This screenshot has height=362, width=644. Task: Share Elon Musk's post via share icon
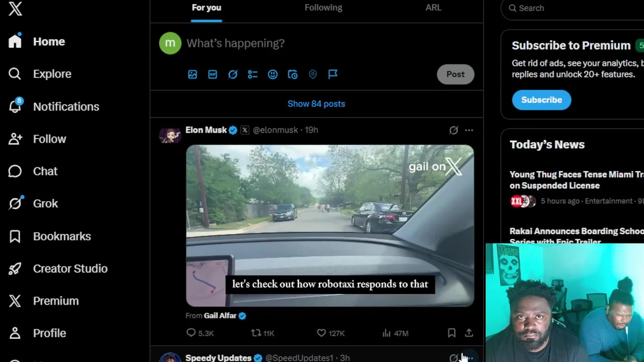[x=469, y=333]
